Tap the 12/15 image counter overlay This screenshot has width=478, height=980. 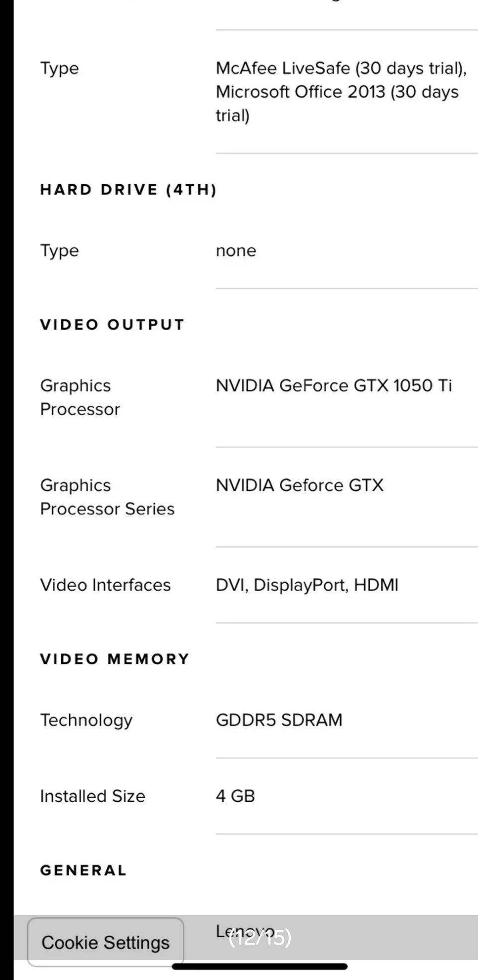point(260,937)
